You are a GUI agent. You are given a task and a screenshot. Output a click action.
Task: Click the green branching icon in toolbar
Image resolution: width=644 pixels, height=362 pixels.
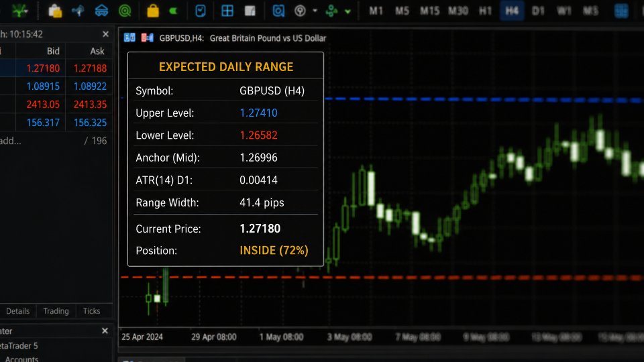tap(19, 10)
